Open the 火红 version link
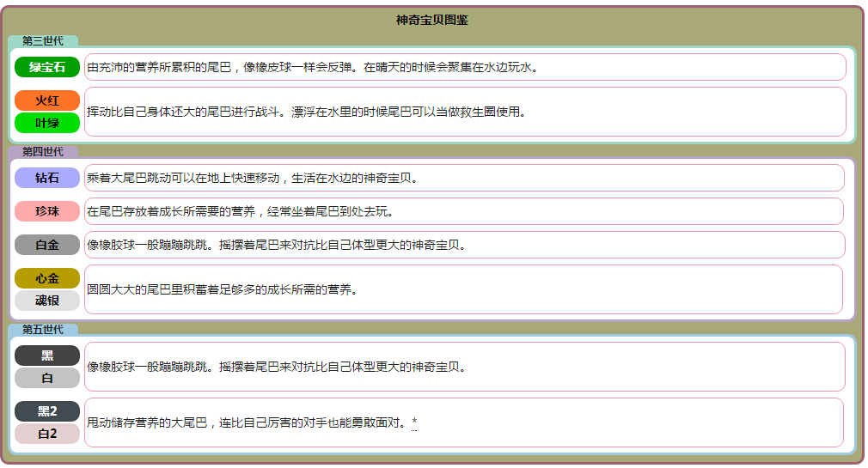 47,100
